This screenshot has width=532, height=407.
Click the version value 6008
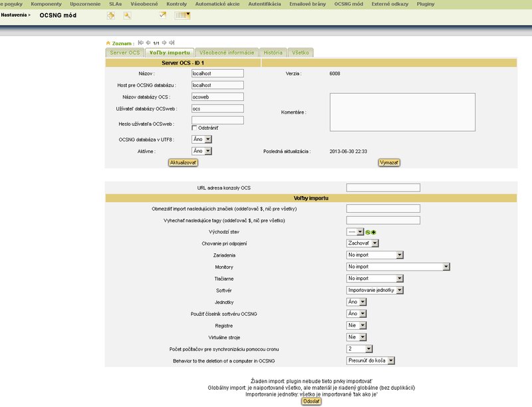pyautogui.click(x=334, y=73)
